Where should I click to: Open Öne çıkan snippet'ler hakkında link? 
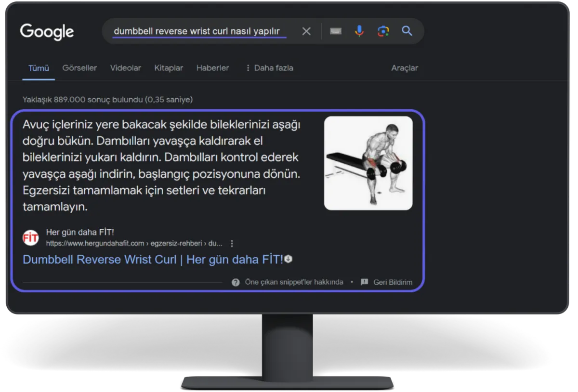(x=294, y=282)
